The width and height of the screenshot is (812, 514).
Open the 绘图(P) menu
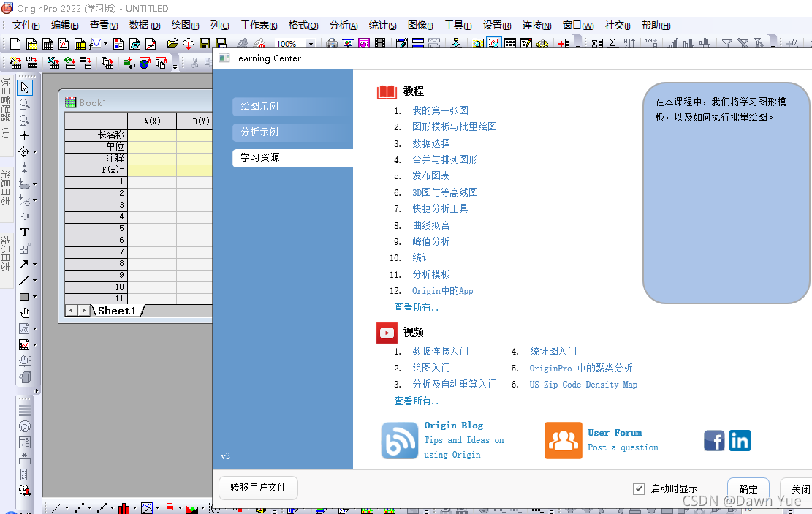(x=185, y=26)
